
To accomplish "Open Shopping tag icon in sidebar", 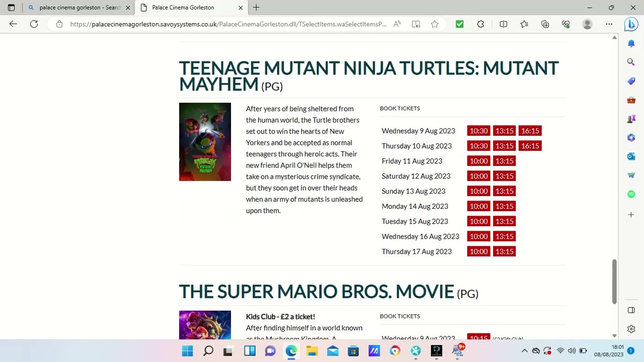I will [631, 81].
